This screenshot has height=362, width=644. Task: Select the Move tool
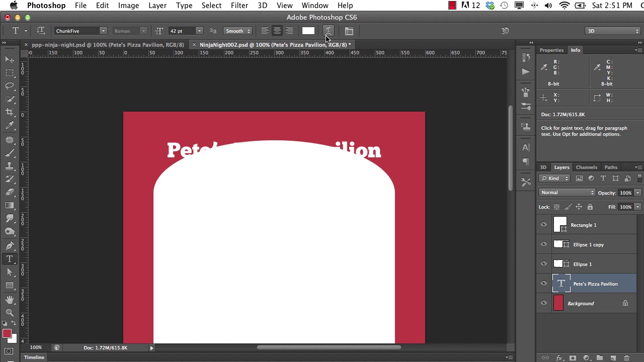[x=10, y=60]
